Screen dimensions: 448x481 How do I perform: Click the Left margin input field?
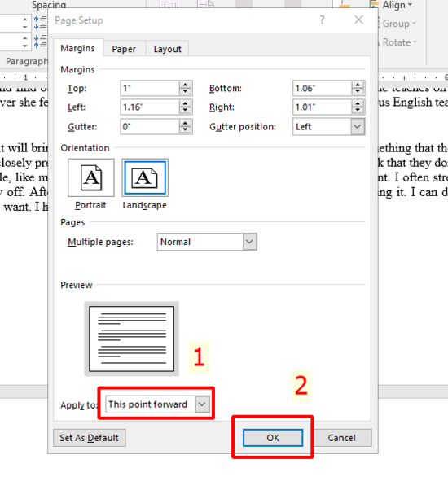tap(150, 107)
